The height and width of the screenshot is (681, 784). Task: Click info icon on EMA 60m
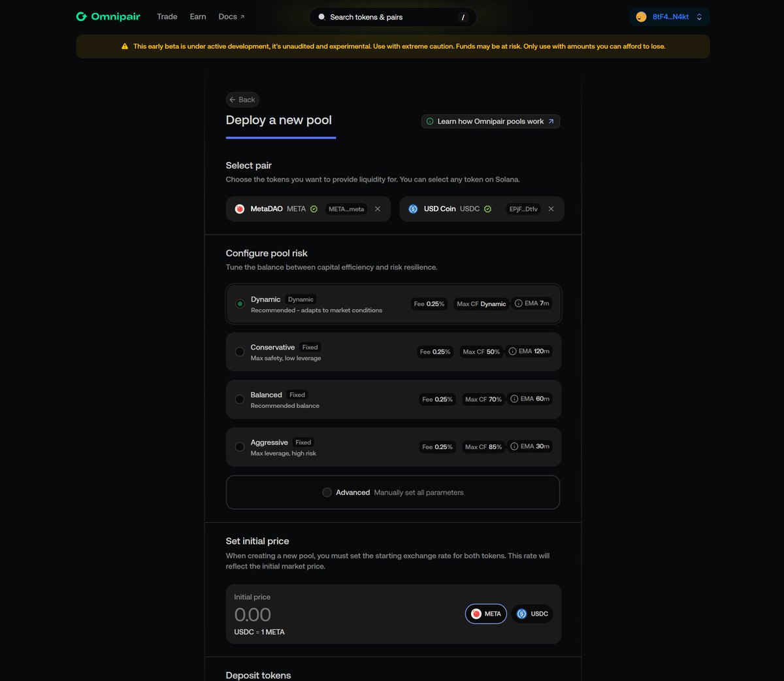514,399
